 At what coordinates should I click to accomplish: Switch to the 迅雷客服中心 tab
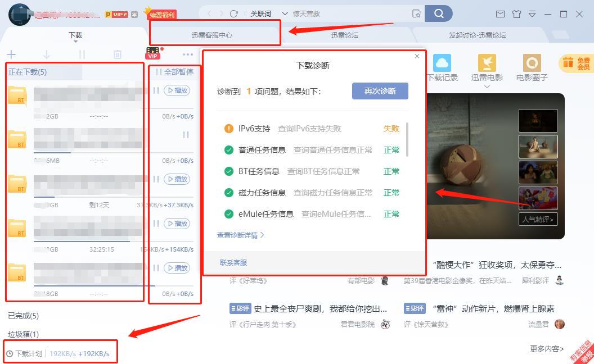tap(212, 35)
